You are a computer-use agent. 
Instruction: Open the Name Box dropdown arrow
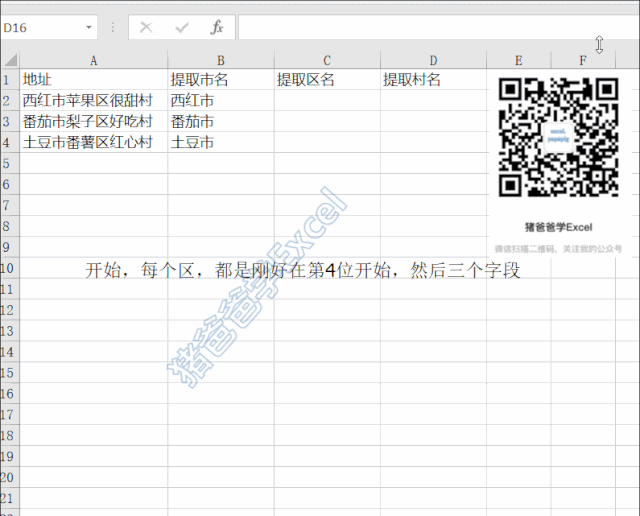pos(89,27)
